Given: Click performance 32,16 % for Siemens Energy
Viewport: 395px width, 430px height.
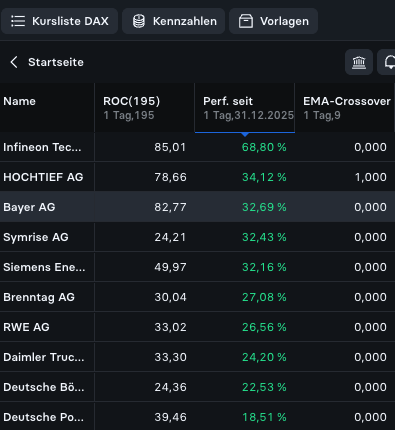Looking at the screenshot, I should click(264, 267).
